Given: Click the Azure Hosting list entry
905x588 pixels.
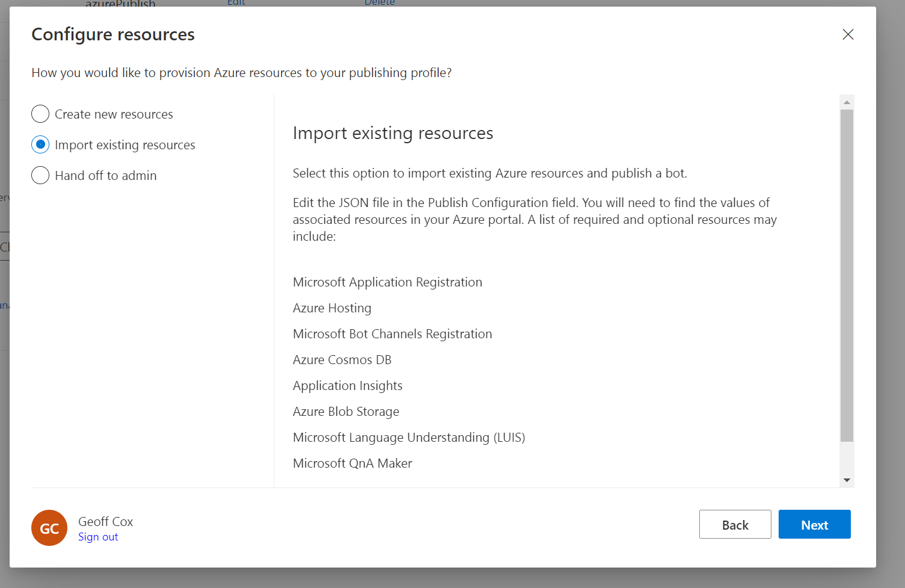Looking at the screenshot, I should tap(332, 308).
